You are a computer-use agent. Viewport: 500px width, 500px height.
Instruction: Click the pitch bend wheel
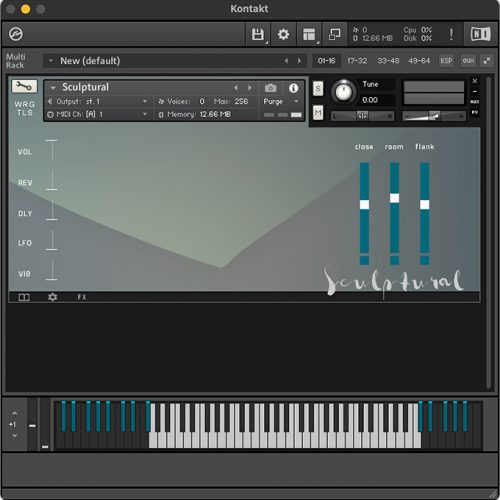(32, 424)
